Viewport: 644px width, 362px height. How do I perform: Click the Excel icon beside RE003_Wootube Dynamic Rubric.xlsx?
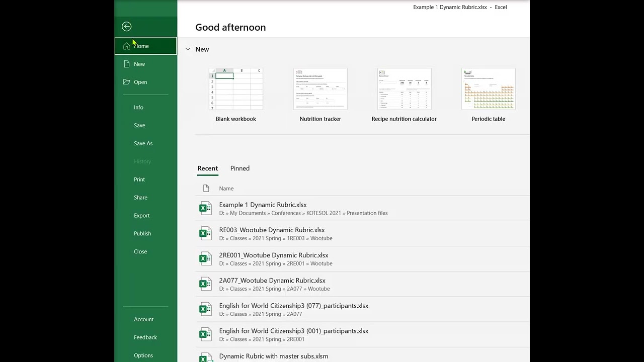click(x=205, y=233)
